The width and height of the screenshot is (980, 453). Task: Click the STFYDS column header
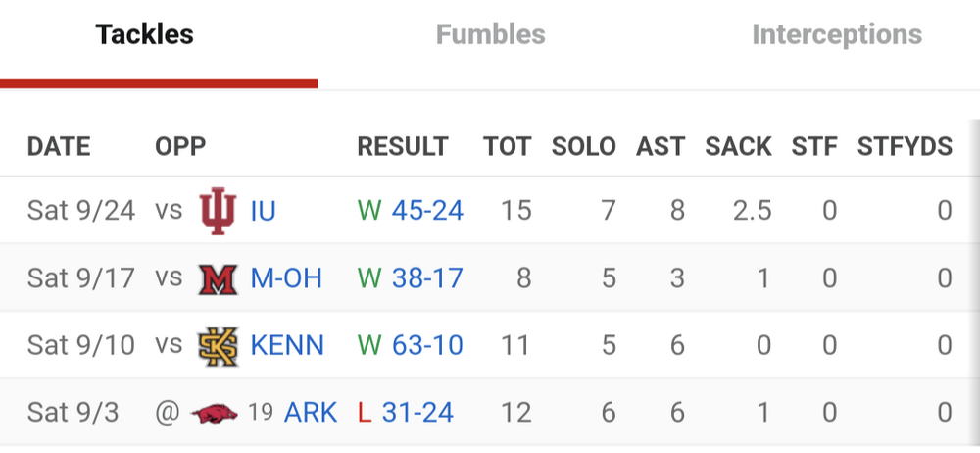click(905, 147)
